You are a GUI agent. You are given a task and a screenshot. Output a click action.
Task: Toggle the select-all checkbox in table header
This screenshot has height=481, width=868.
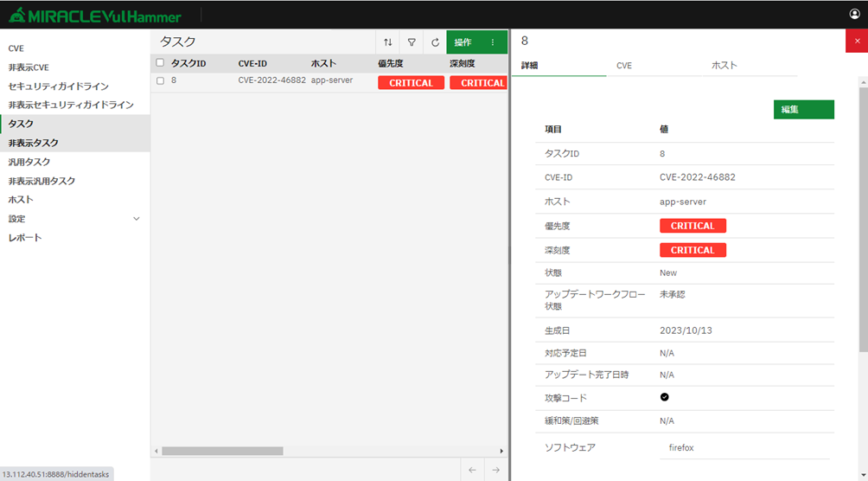(x=160, y=63)
